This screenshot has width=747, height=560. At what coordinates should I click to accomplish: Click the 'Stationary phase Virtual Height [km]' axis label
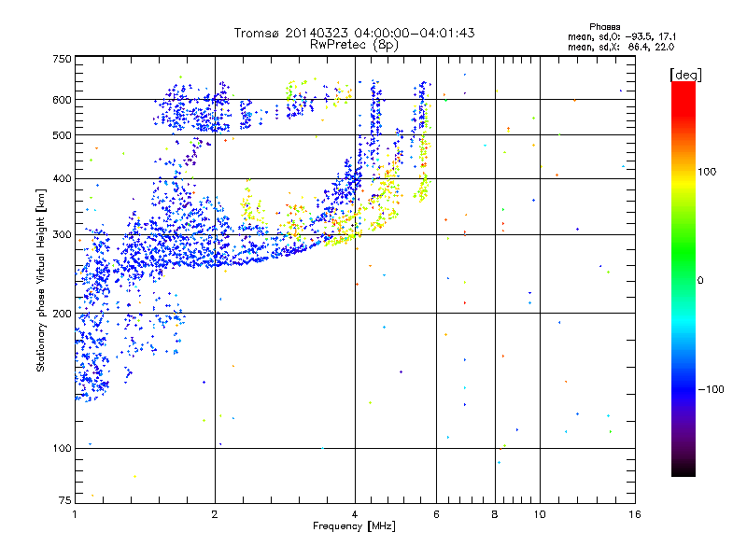coord(41,280)
